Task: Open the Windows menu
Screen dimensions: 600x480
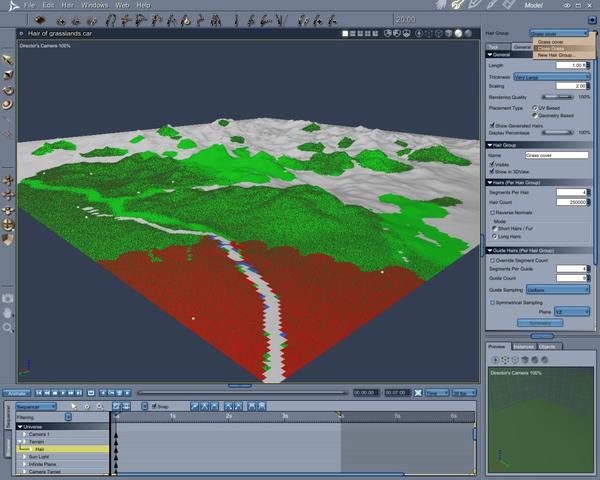Action: (95, 5)
